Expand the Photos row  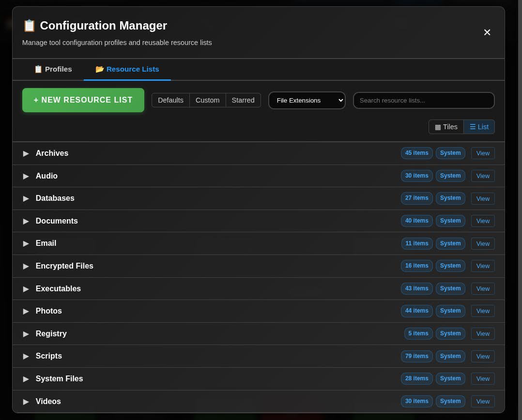(26, 311)
